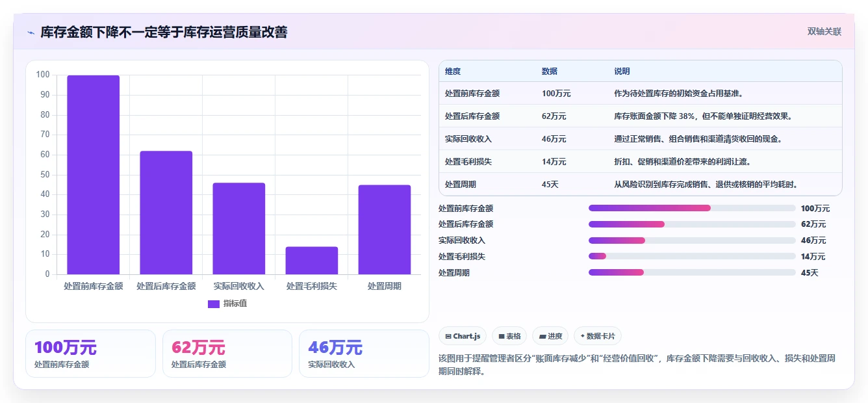Click the 45天 value beside progress bar
The image size is (868, 403).
click(x=810, y=272)
